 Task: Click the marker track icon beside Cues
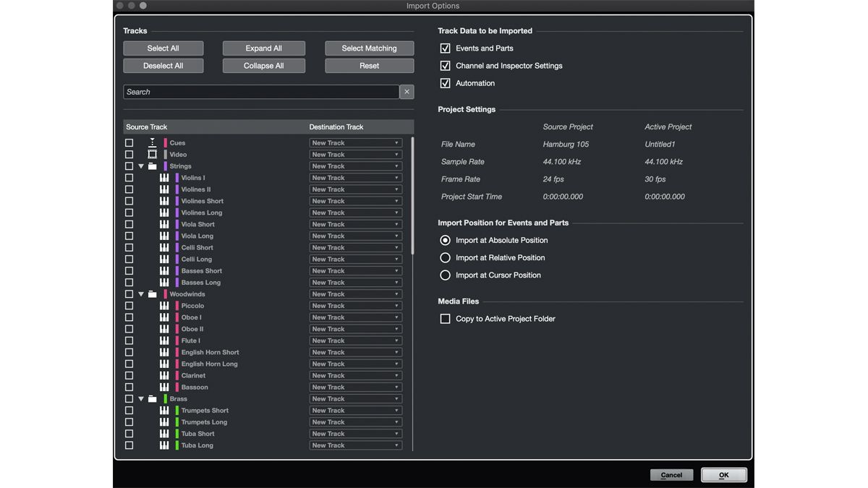pyautogui.click(x=152, y=142)
